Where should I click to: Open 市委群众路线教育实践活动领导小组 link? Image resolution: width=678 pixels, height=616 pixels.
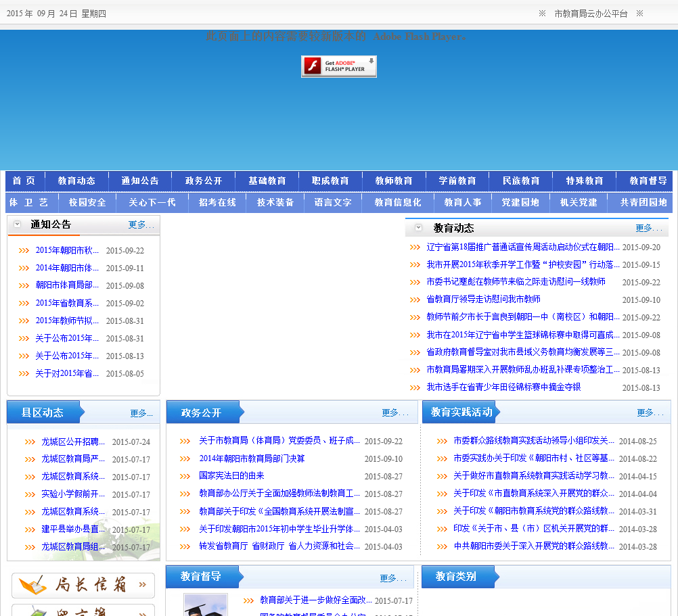[534, 441]
